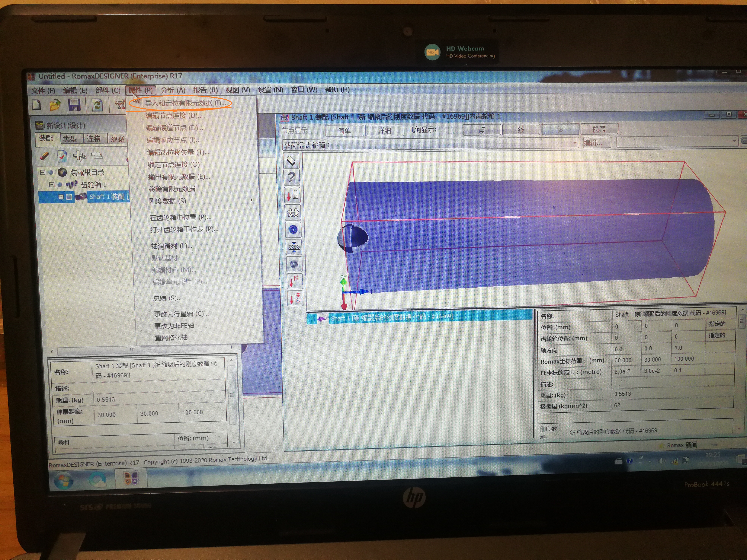Choose 输出有限元数据 (E) menu item
The image size is (747, 560).
click(179, 177)
